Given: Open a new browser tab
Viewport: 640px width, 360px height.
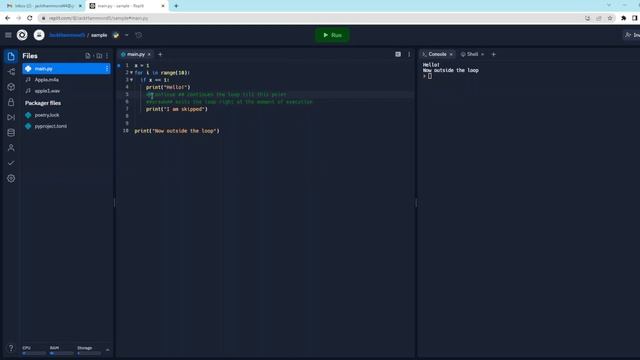Looking at the screenshot, I should 176,6.
